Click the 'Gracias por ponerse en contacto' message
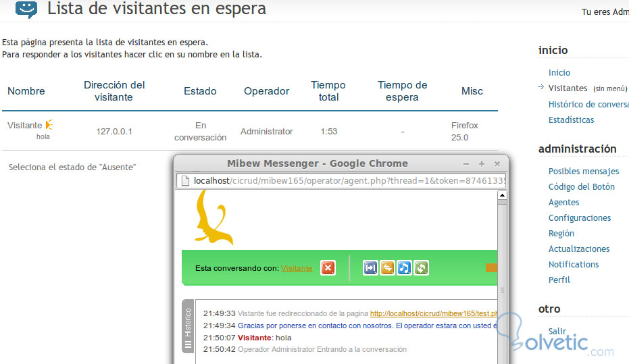629x364 pixels. click(368, 326)
